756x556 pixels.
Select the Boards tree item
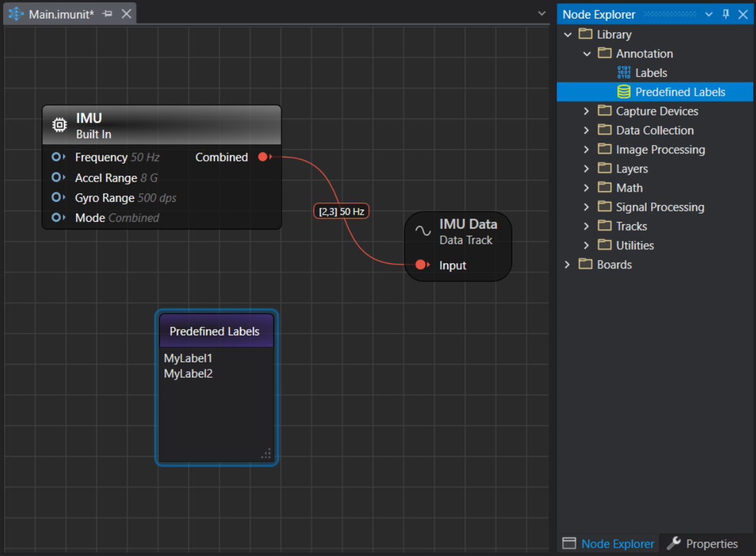[614, 265]
